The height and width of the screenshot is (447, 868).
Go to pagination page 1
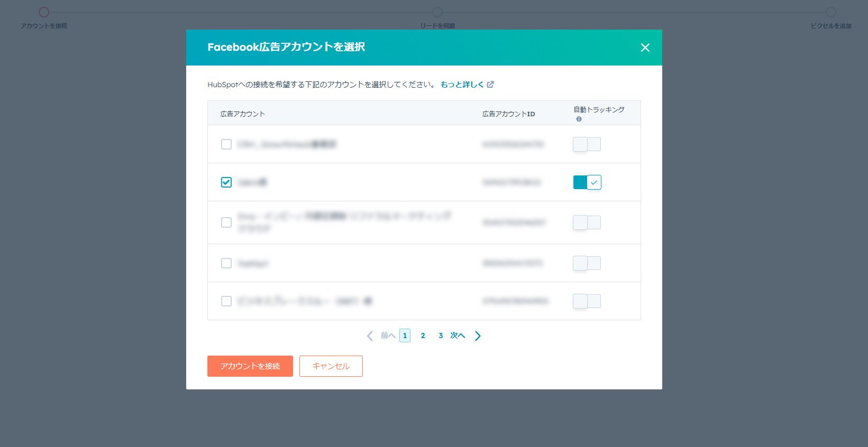coord(405,336)
